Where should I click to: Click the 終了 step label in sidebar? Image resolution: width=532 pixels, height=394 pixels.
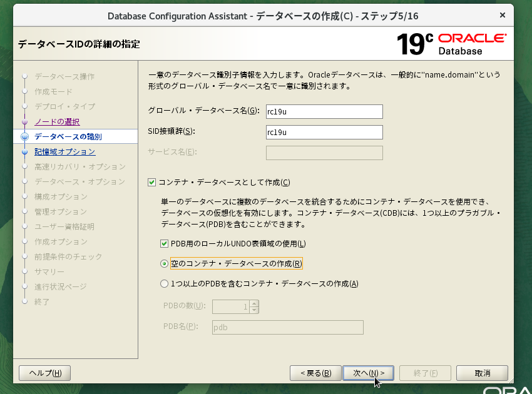click(42, 301)
